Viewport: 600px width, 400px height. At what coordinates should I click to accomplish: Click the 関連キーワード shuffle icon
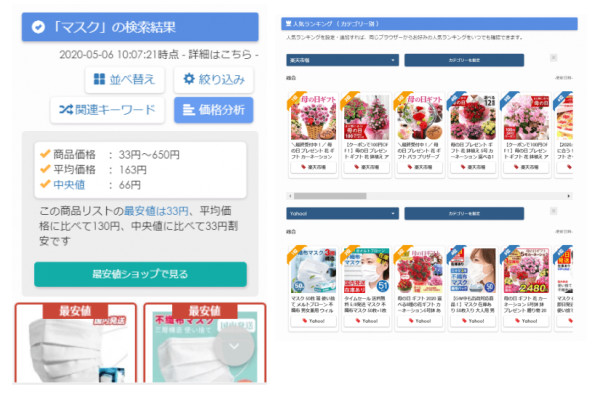click(x=66, y=110)
